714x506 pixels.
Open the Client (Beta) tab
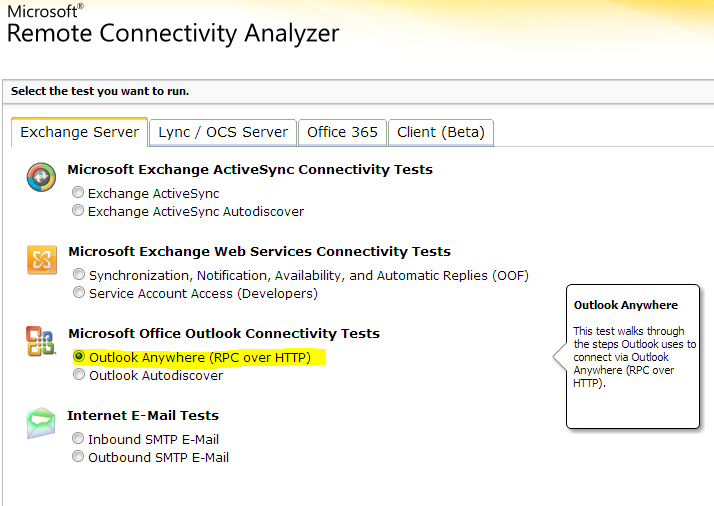coord(441,133)
